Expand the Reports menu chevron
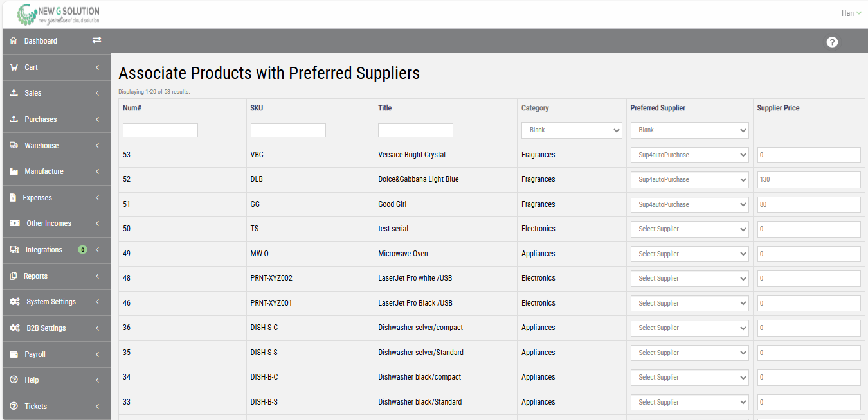The width and height of the screenshot is (868, 420). tap(97, 276)
